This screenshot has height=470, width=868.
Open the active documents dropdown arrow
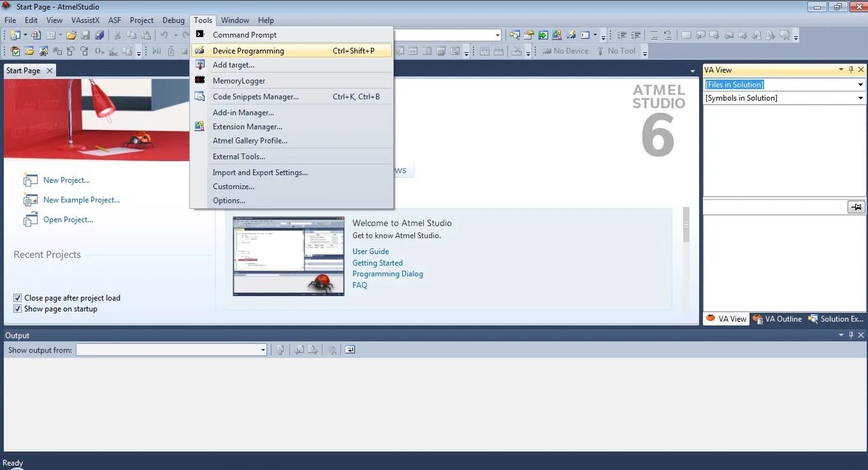[x=693, y=71]
